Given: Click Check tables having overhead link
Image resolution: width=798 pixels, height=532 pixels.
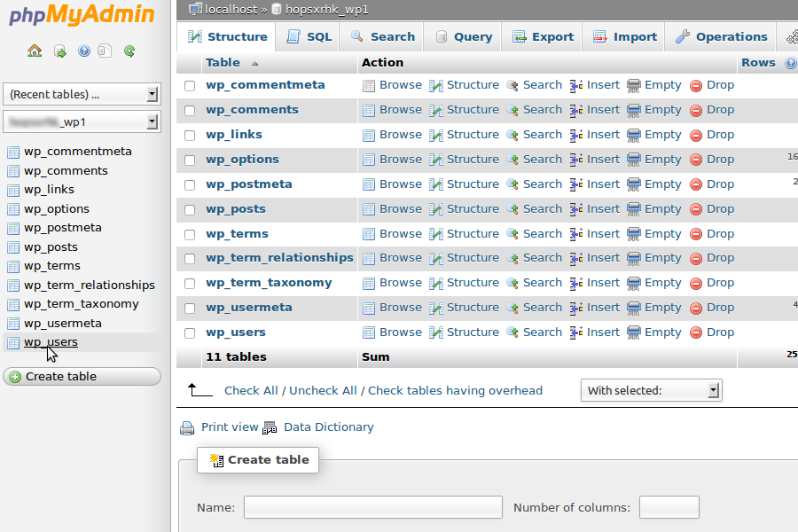Looking at the screenshot, I should pyautogui.click(x=455, y=390).
